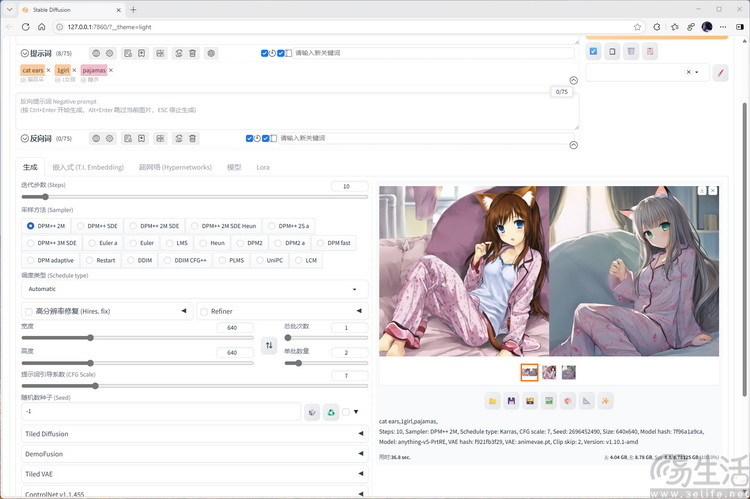Image resolution: width=750 pixels, height=499 pixels.
Task: Expand Tiled Diffusion section
Action: click(195, 434)
